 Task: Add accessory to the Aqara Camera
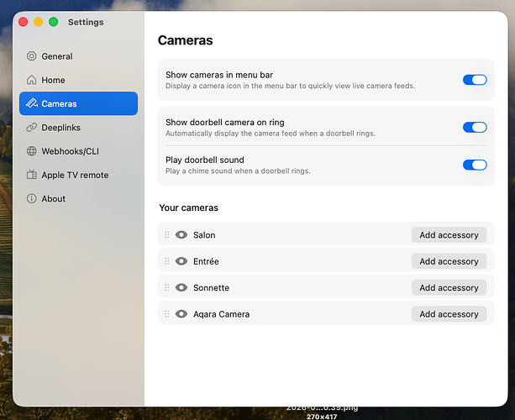[x=449, y=314]
